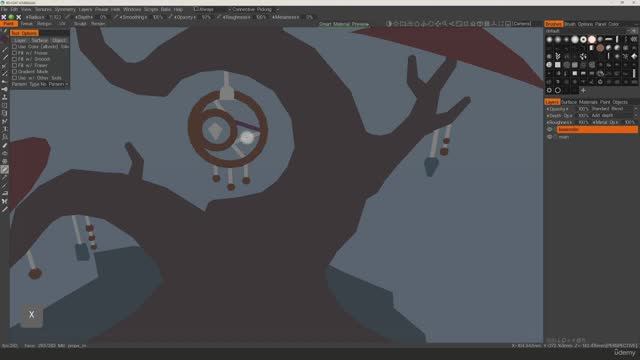Click the plus icon to add brush alpha
Viewport: 640px width, 360px height.
[x=583, y=91]
